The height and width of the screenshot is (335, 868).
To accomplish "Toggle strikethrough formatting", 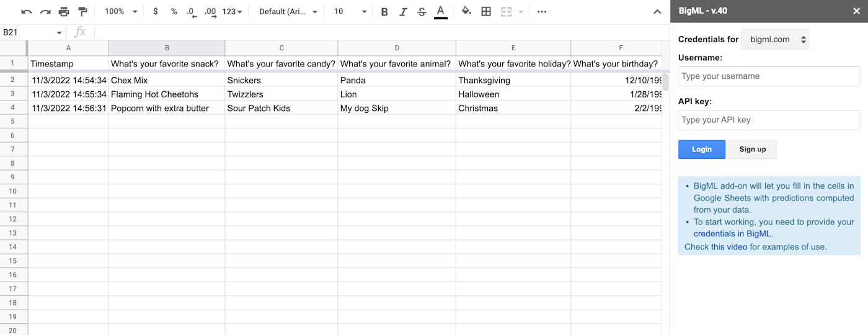I will pos(422,12).
